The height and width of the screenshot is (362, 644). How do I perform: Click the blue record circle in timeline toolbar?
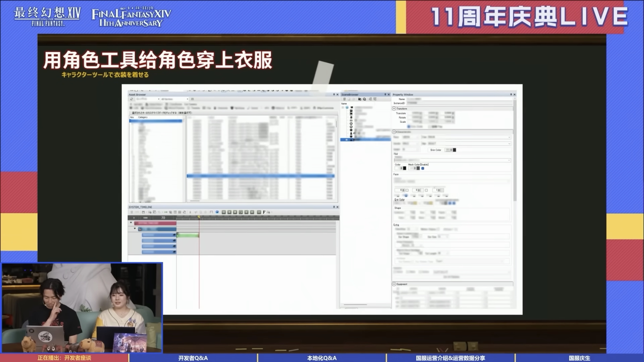click(x=217, y=212)
